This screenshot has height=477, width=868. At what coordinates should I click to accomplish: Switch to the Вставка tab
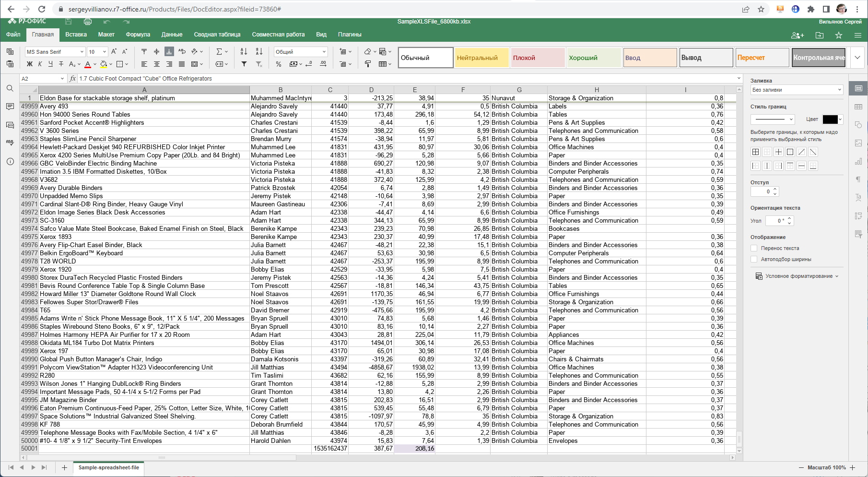(76, 35)
